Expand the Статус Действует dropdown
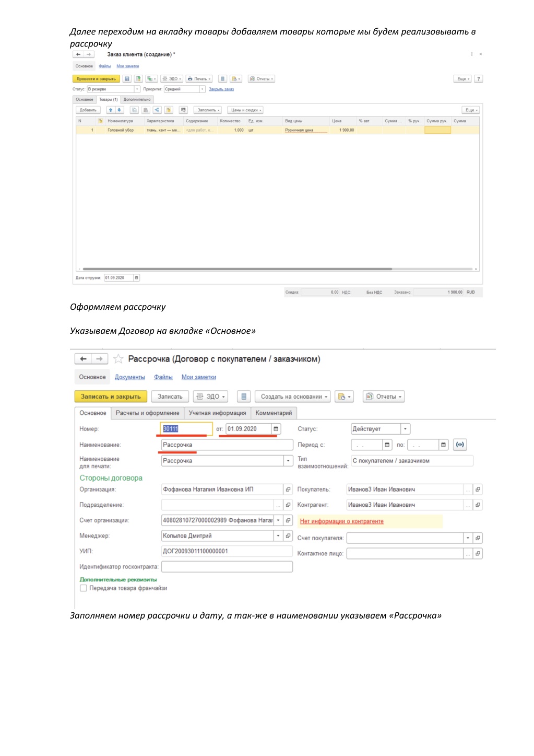The image size is (534, 756). pyautogui.click(x=406, y=429)
